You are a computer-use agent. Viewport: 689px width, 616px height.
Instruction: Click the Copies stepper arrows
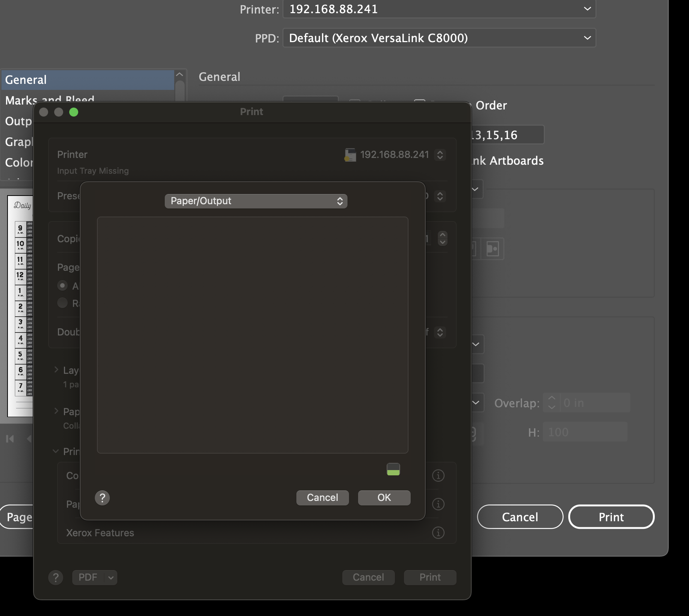click(x=443, y=238)
